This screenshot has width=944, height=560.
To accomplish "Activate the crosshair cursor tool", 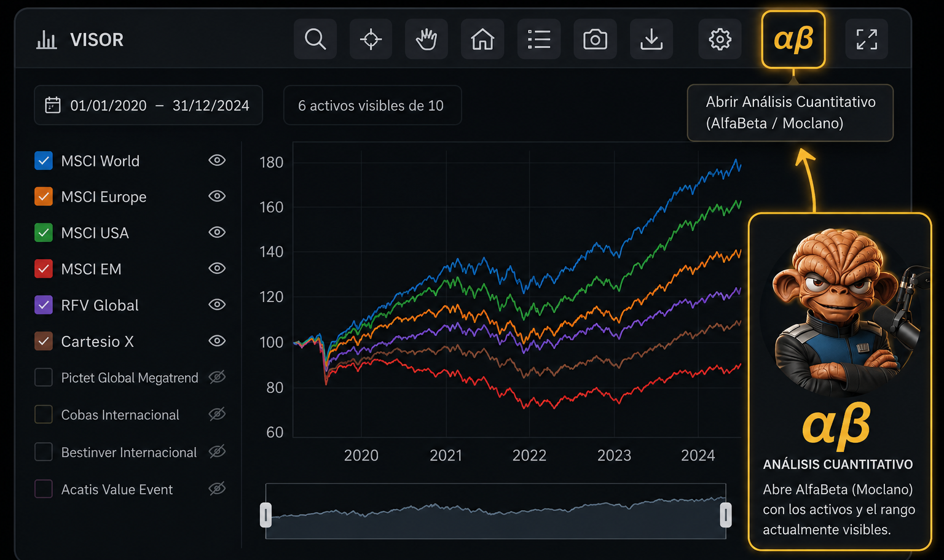I will coord(371,39).
